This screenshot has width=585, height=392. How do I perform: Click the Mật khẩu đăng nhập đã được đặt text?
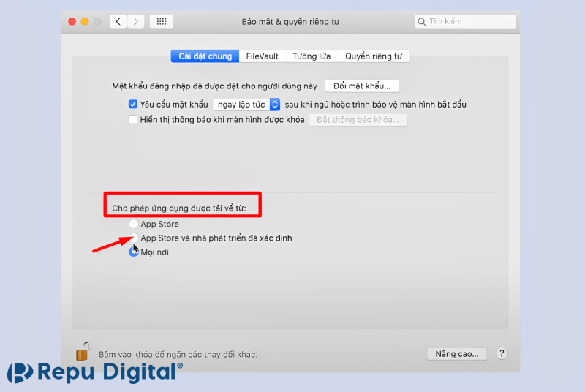pyautogui.click(x=214, y=86)
